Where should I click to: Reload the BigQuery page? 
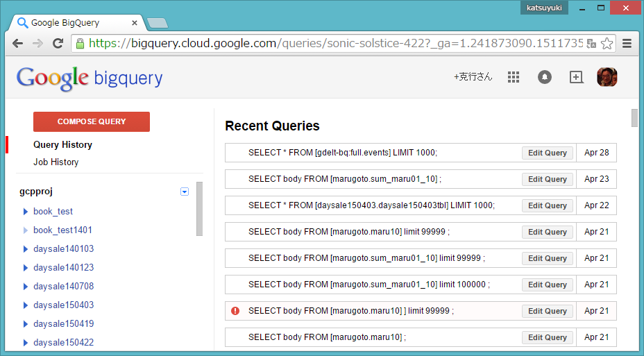click(x=58, y=43)
